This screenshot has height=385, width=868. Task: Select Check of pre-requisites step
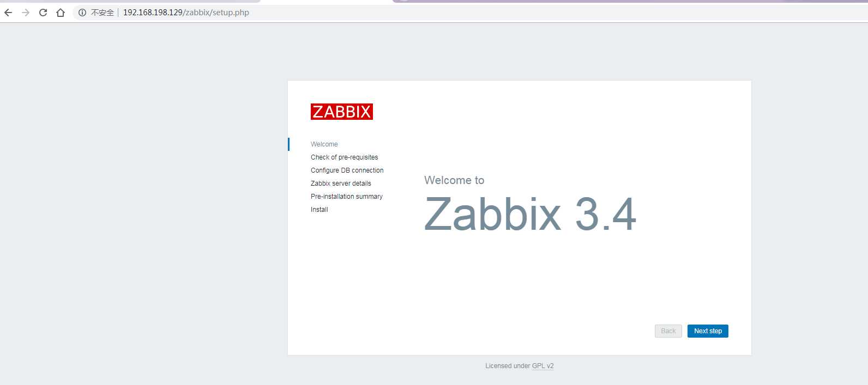[x=344, y=157]
